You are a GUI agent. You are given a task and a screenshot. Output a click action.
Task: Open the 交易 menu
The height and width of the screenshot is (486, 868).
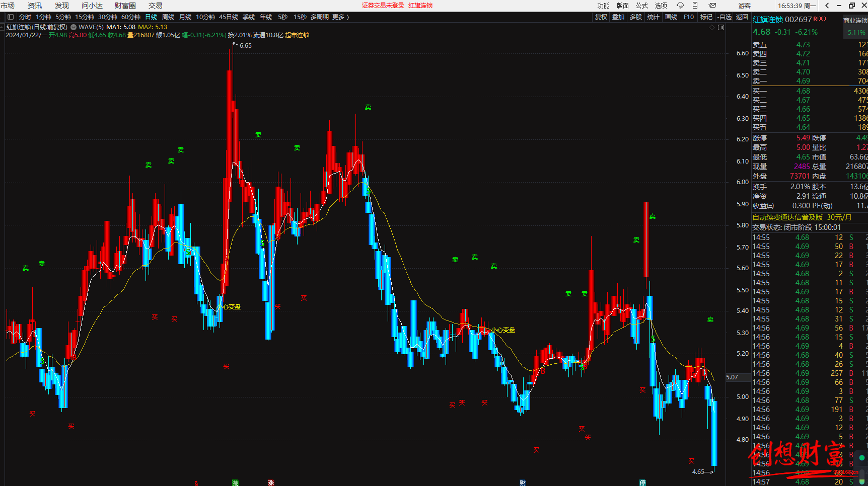pyautogui.click(x=156, y=6)
